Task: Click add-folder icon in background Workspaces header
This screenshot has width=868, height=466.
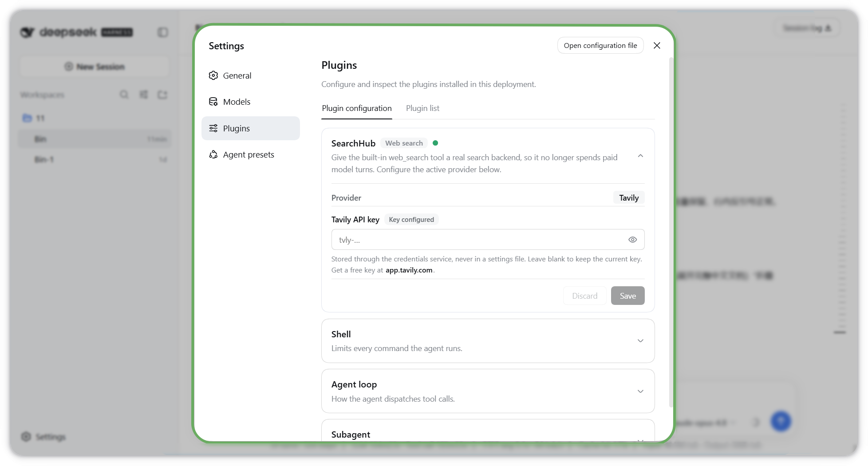Action: pos(162,95)
